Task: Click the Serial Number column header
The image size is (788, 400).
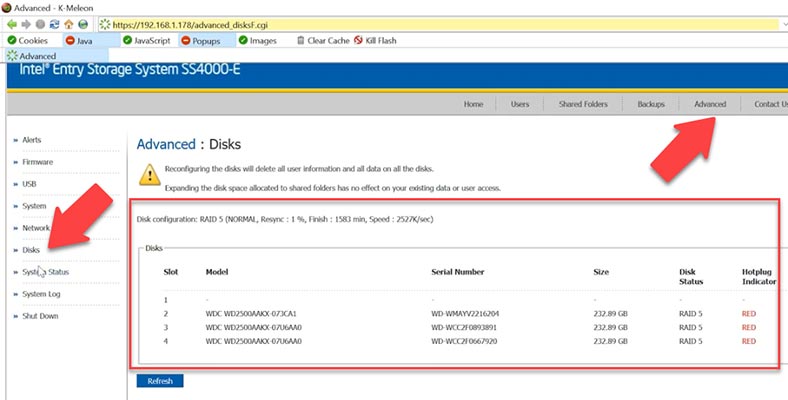Action: 457,272
